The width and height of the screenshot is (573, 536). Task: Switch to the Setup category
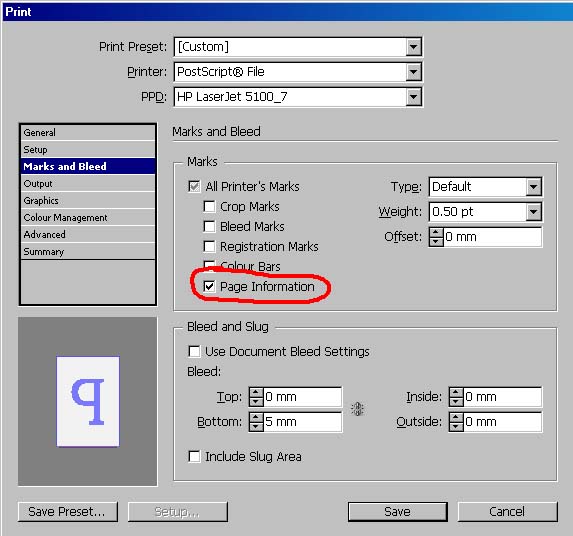pos(88,149)
